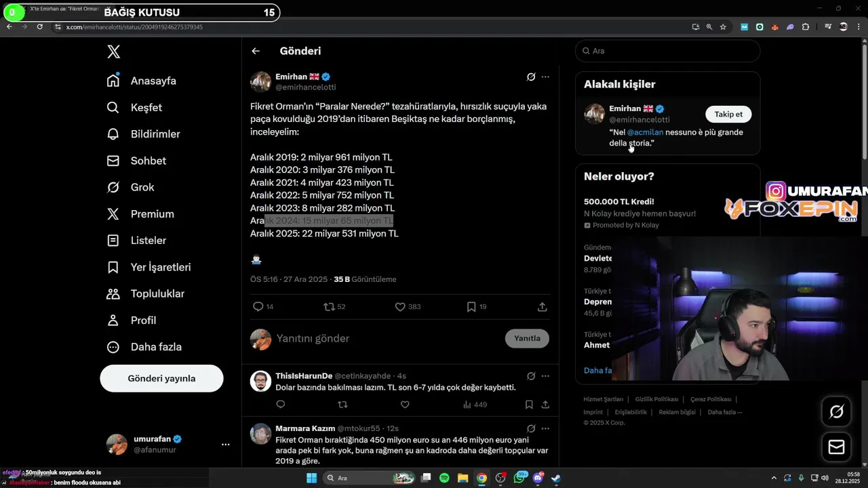Image resolution: width=868 pixels, height=488 pixels.
Task: Open Emirhan's profile picture on the post
Action: (x=261, y=81)
